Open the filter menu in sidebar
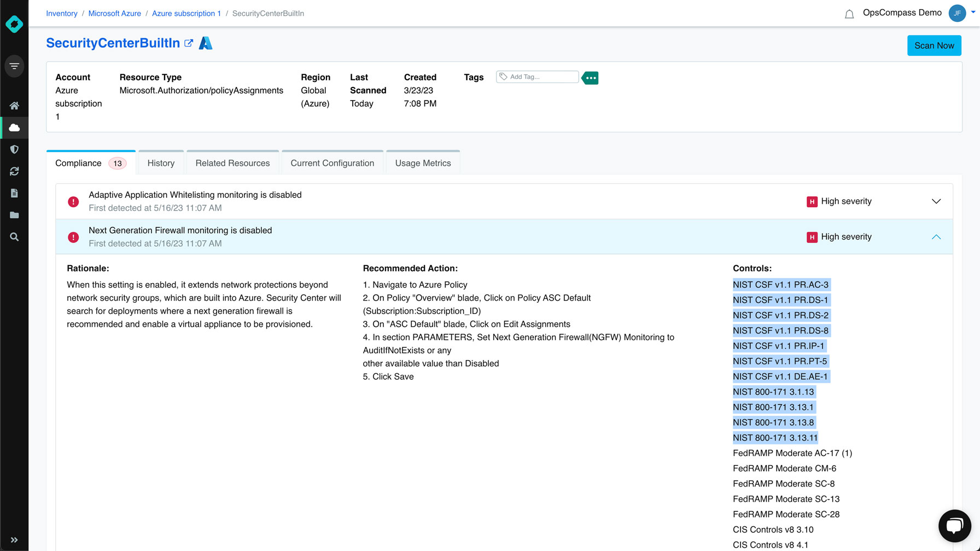Viewport: 980px width, 551px height. point(14,66)
